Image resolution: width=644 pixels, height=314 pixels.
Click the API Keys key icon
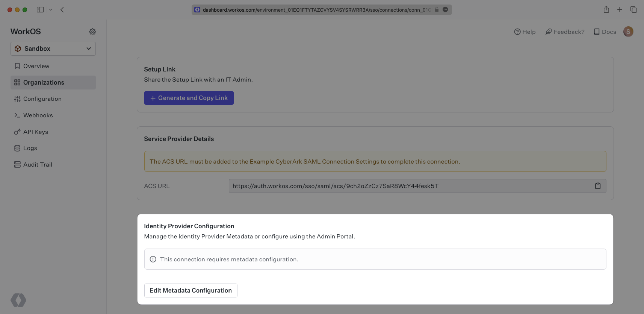(17, 132)
